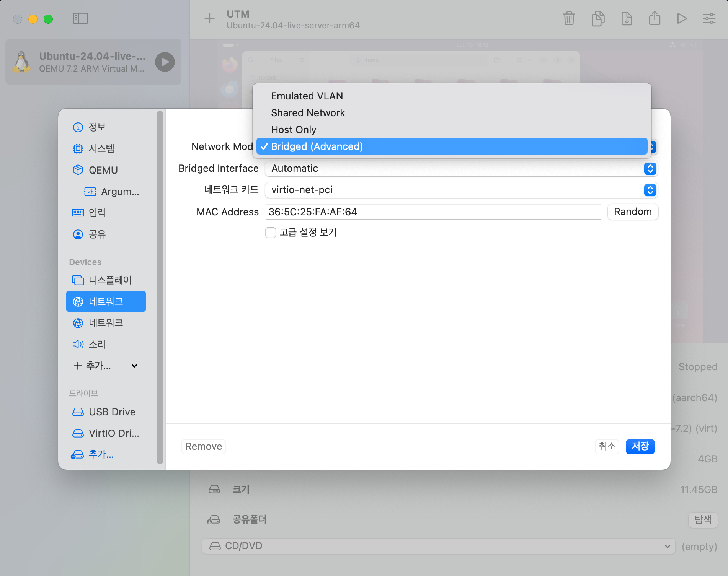The height and width of the screenshot is (576, 728).
Task: Click the 공유폴더 drive icon
Action: [x=214, y=520]
